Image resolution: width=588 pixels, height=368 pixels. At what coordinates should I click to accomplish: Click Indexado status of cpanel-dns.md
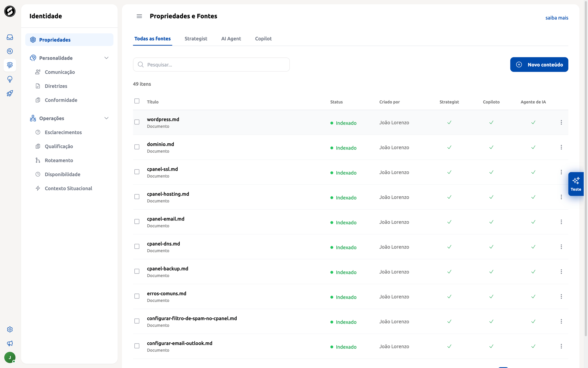pos(343,247)
